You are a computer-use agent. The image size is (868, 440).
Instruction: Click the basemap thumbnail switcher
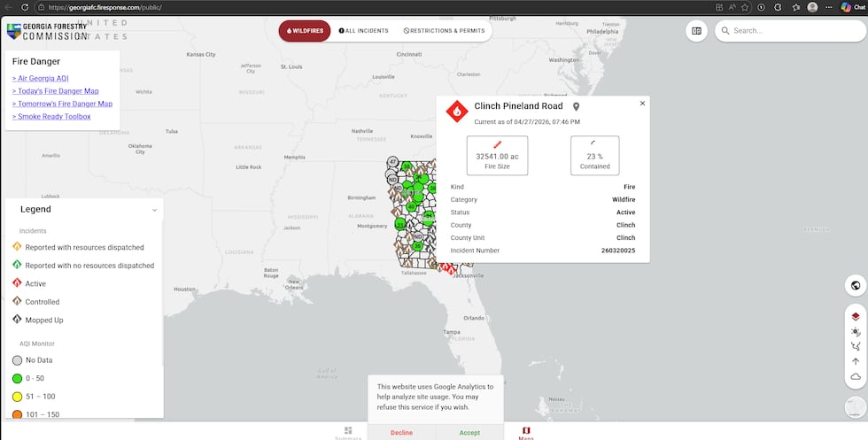tap(855, 408)
